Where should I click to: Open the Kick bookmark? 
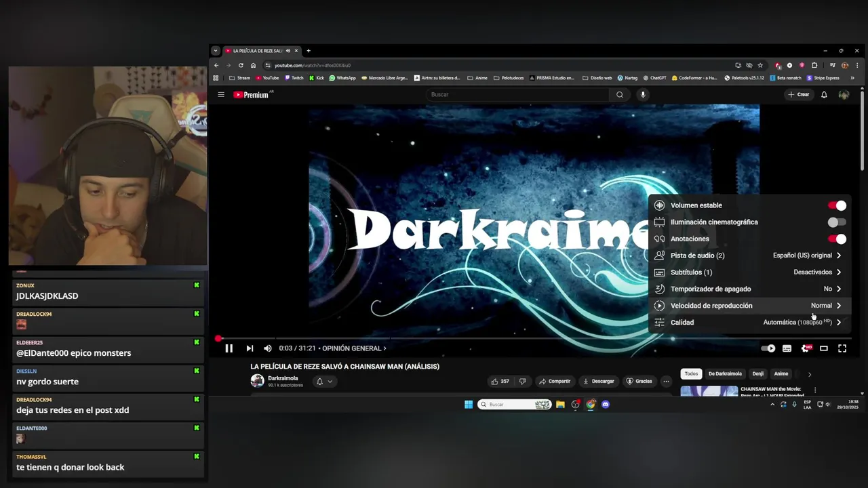click(317, 78)
